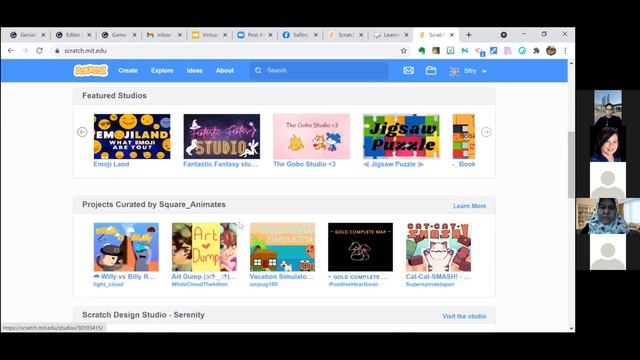Click the lock icon in the address bar
Screen dimensions: 640x360
point(57,51)
